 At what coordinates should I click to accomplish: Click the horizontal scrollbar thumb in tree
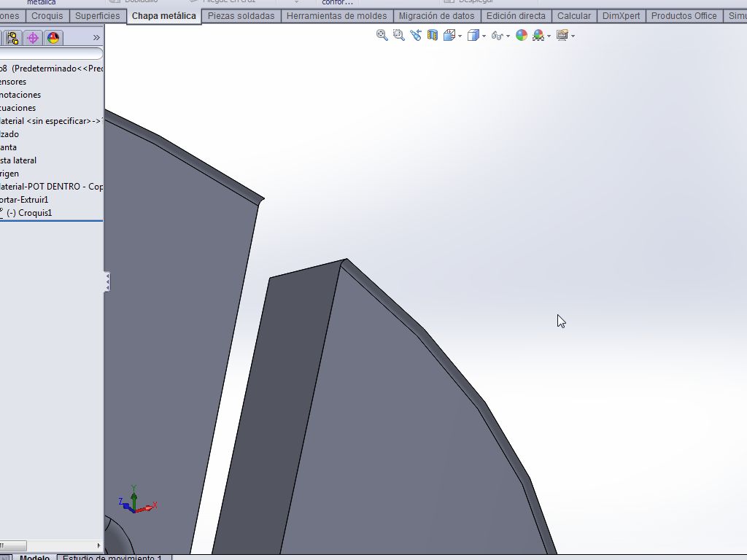pos(13,545)
